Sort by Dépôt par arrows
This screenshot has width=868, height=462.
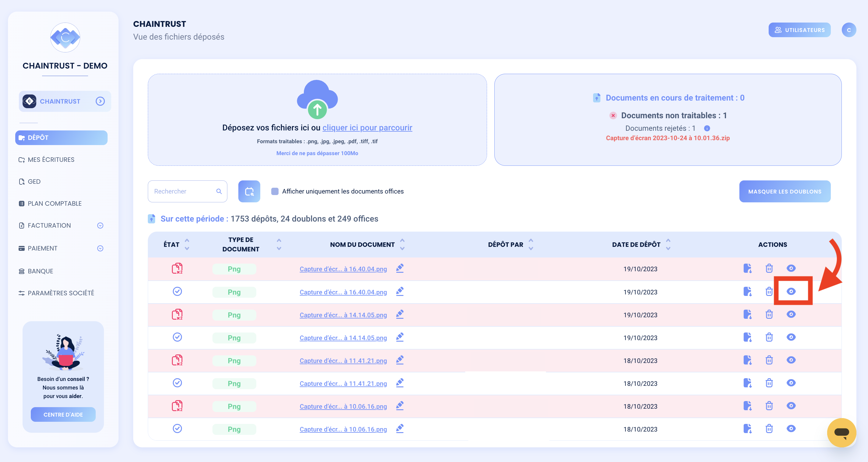pyautogui.click(x=531, y=244)
